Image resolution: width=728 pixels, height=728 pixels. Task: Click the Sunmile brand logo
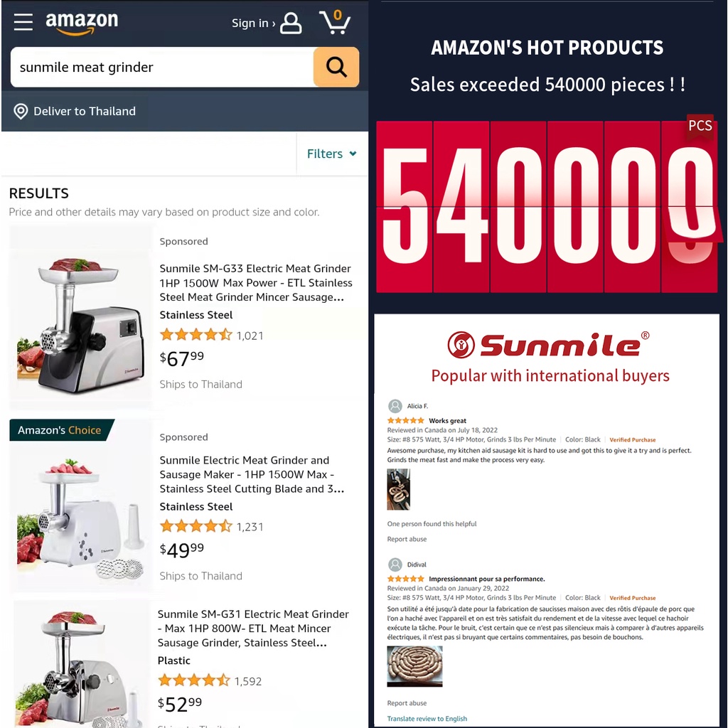(548, 345)
